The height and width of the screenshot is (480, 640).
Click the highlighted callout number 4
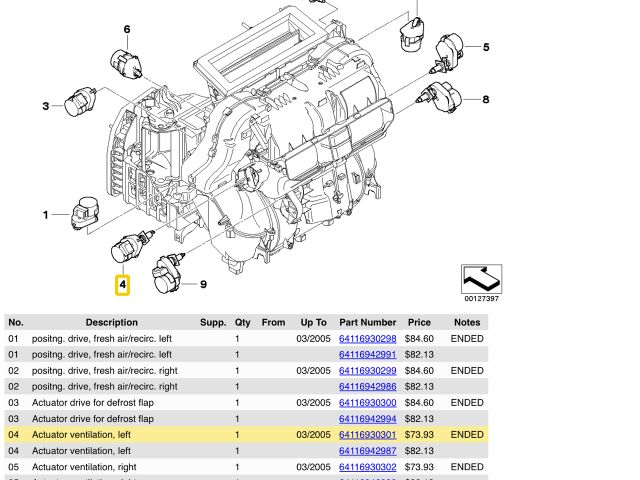coord(122,285)
